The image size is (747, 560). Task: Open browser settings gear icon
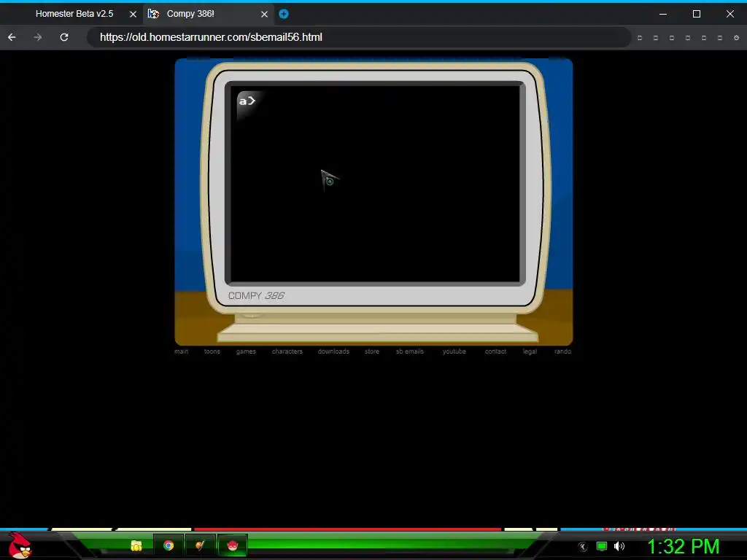[736, 38]
